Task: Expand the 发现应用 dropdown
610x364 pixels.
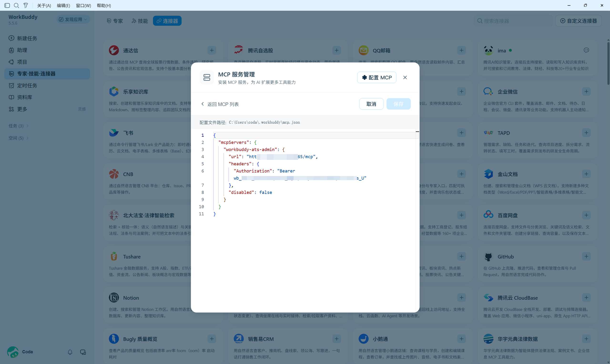Action: [73, 19]
